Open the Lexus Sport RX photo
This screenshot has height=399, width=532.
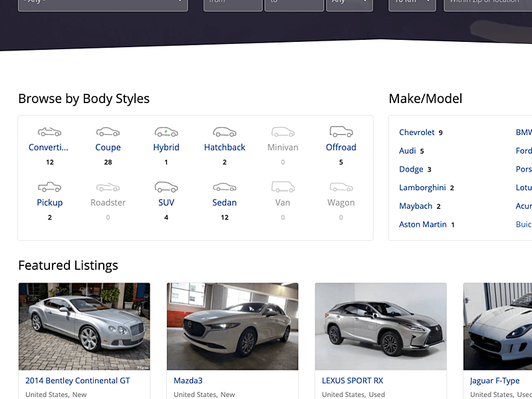pos(380,327)
